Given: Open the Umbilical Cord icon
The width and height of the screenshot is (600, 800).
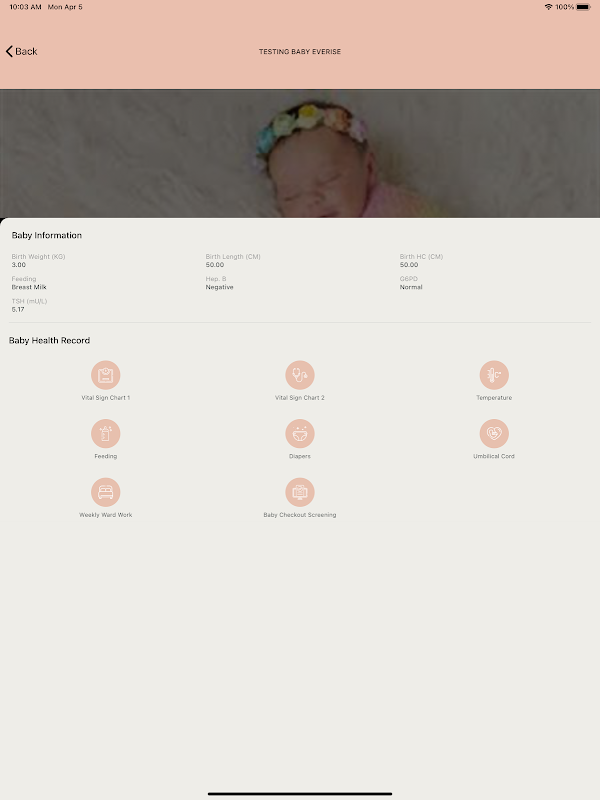Looking at the screenshot, I should (494, 434).
